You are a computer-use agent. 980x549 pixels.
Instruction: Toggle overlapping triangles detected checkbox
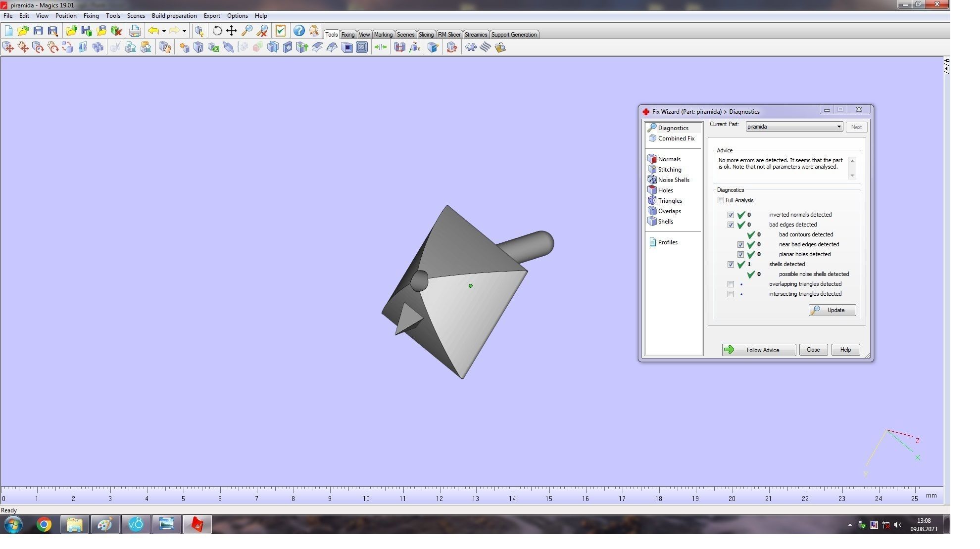point(731,284)
